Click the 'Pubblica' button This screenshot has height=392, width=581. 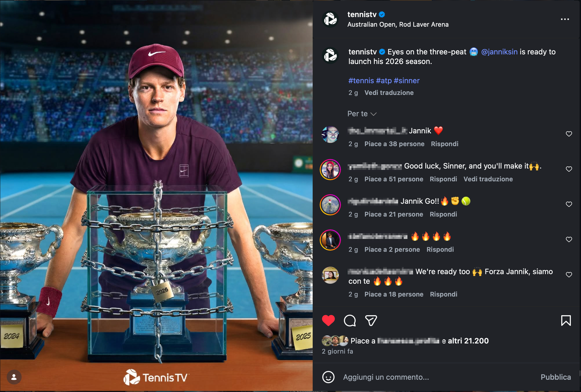[x=556, y=377]
